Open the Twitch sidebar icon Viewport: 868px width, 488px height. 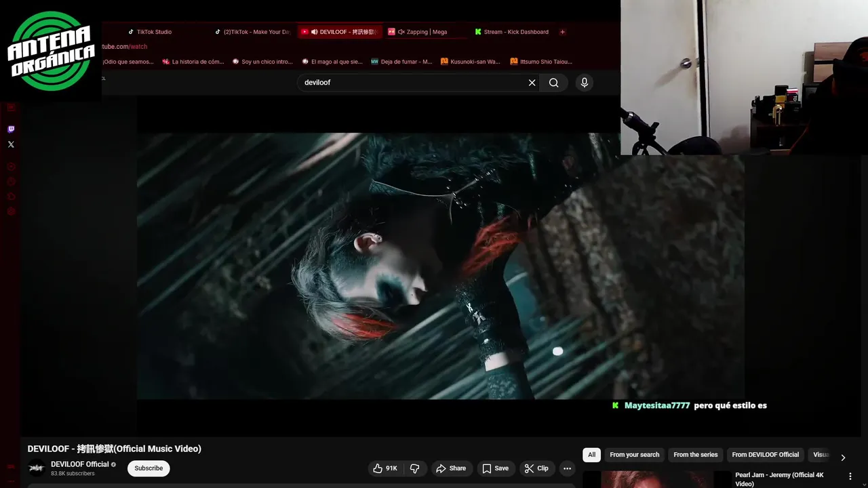(11, 129)
